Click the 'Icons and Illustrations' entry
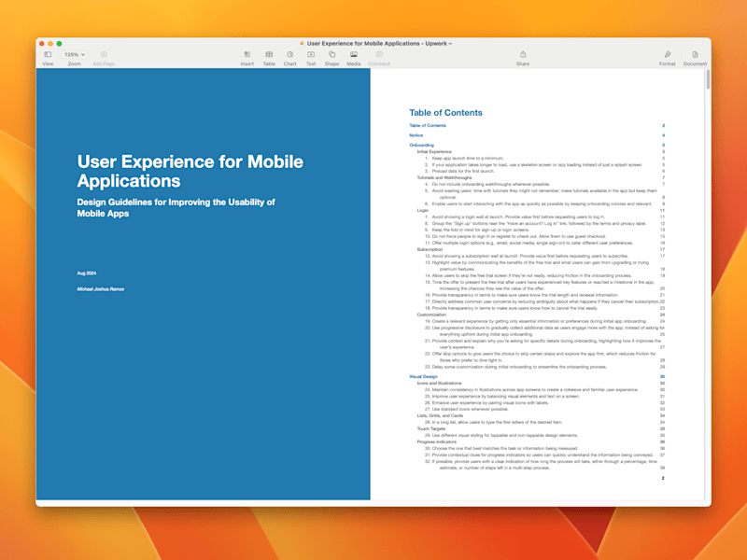 coord(439,384)
